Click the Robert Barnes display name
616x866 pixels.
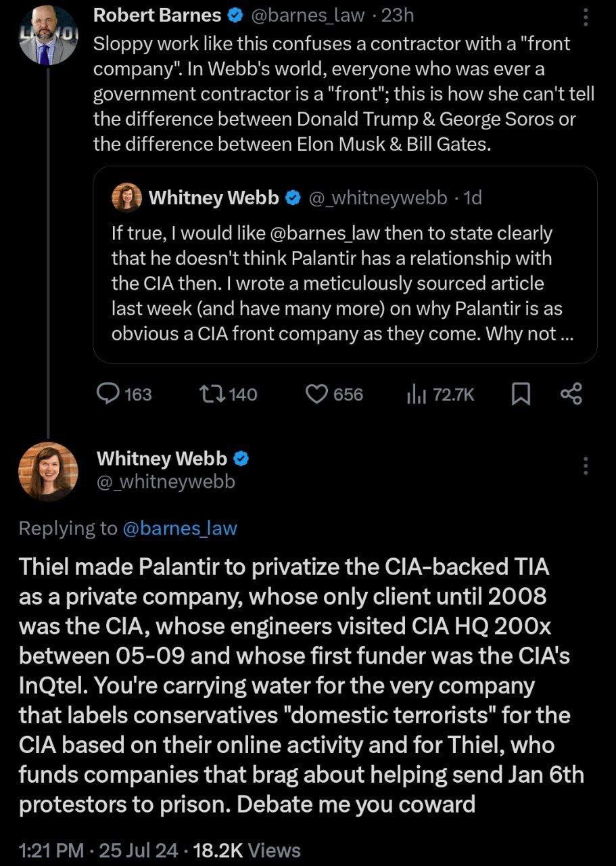coord(157,16)
